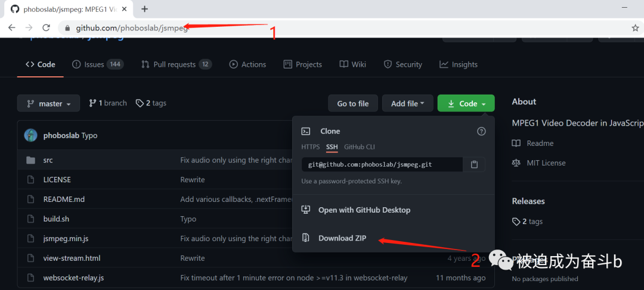The height and width of the screenshot is (290, 644).
Task: Open the Wiki tab
Action: pos(352,64)
